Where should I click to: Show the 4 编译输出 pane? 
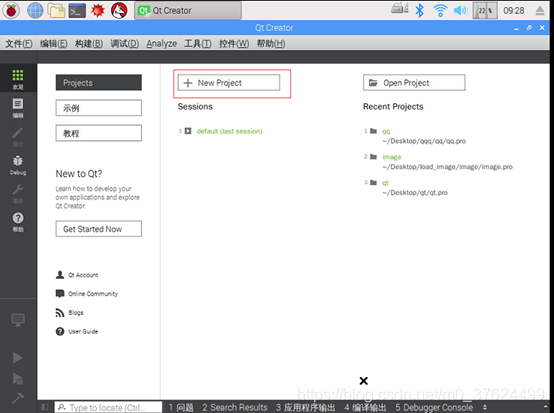[x=365, y=407]
